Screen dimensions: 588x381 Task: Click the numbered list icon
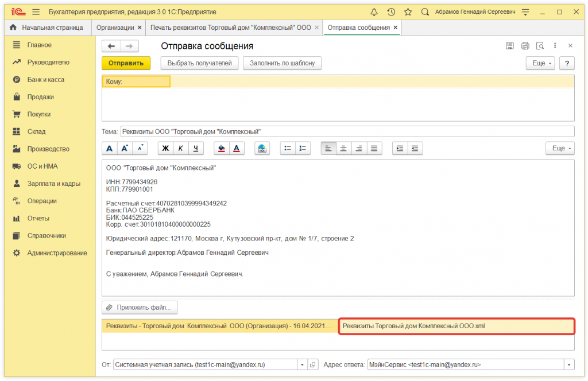pyautogui.click(x=303, y=149)
